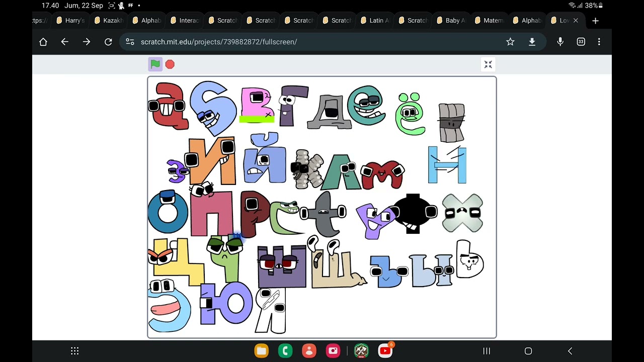The height and width of the screenshot is (362, 644).
Task: Go to the browser home page
Action: pos(43,42)
